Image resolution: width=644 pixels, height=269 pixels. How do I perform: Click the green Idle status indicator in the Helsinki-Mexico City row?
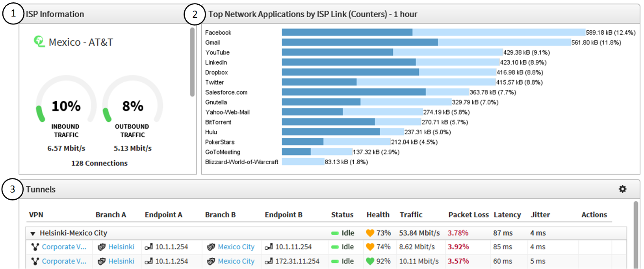coord(335,233)
